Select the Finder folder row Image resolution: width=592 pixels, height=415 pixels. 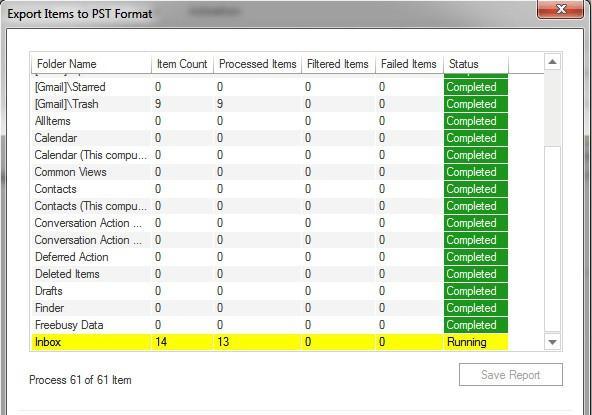(270, 308)
